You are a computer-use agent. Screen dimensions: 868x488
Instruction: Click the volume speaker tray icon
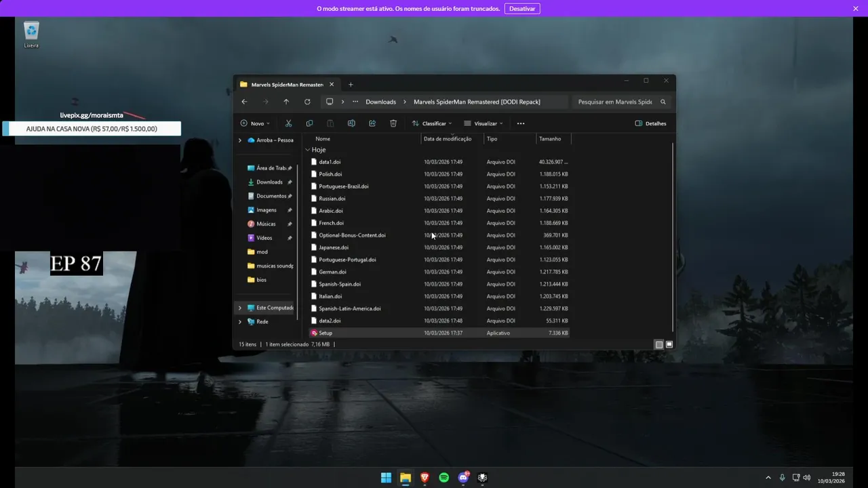(807, 477)
